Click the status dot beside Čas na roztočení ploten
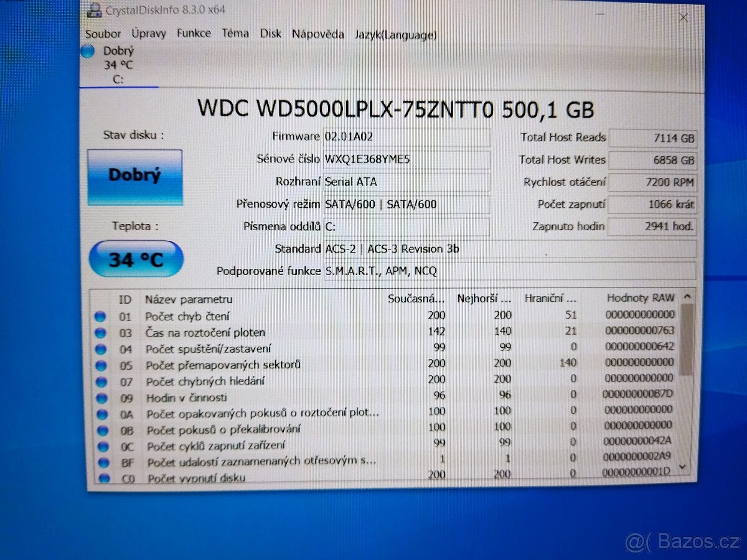This screenshot has width=747, height=560. click(x=101, y=332)
